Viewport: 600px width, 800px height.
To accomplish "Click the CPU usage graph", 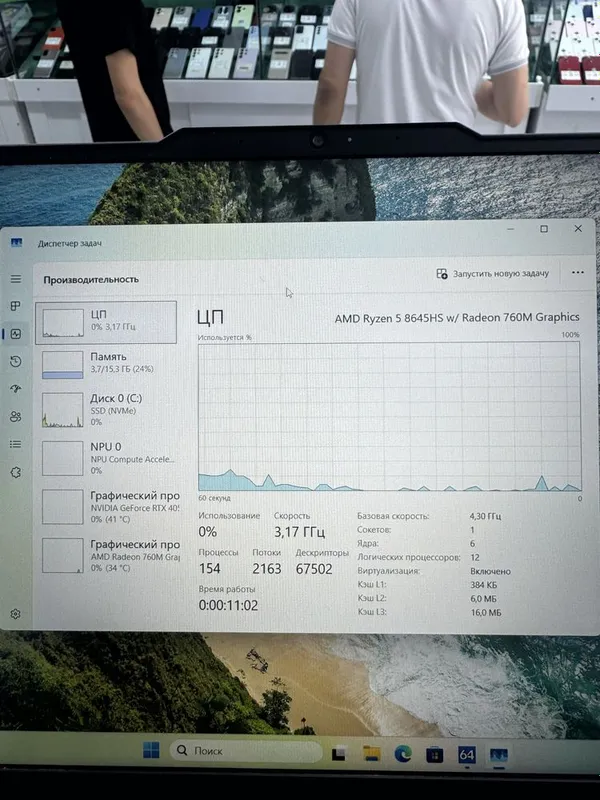I will point(389,416).
